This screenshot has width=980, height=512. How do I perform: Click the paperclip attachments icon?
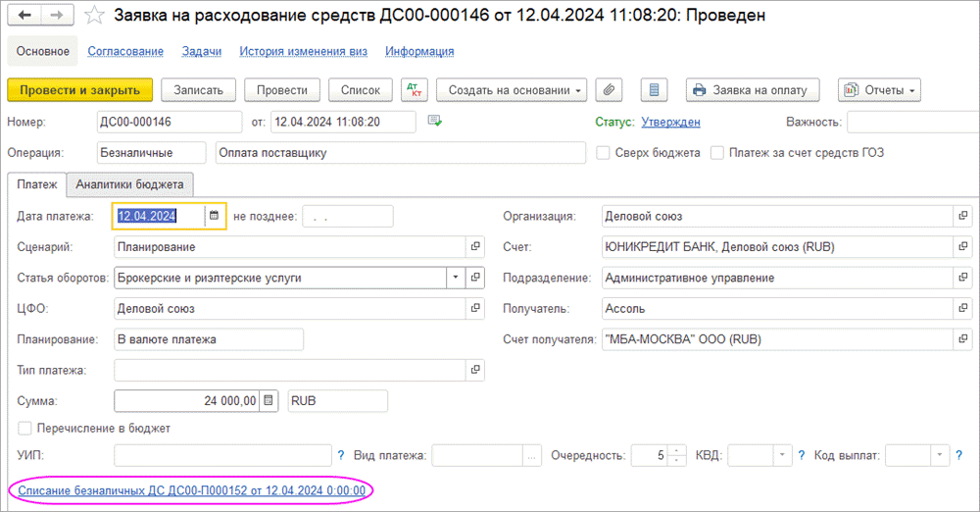[610, 90]
